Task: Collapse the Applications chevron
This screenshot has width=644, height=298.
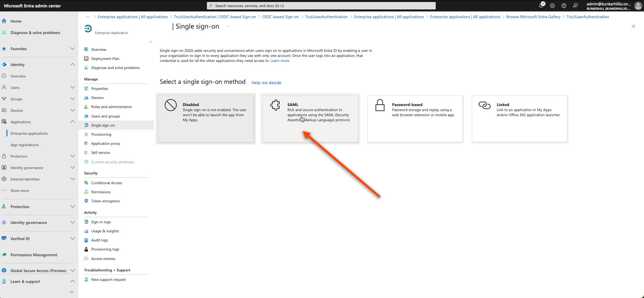Action: click(x=72, y=122)
